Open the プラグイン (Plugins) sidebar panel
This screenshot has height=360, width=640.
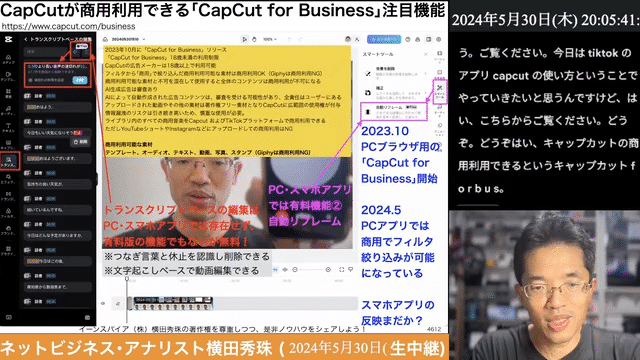(x=9, y=250)
